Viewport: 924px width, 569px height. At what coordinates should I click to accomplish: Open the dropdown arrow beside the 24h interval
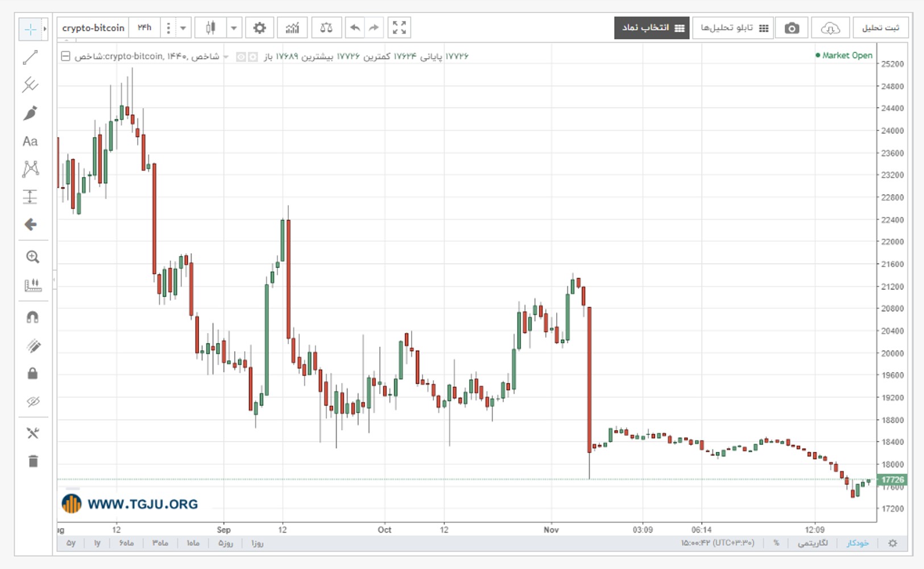click(183, 28)
